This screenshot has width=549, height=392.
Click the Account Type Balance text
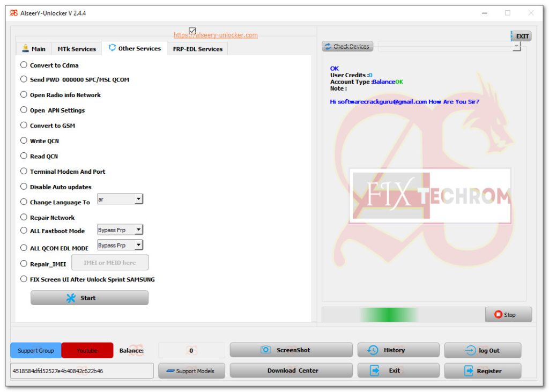pos(367,82)
